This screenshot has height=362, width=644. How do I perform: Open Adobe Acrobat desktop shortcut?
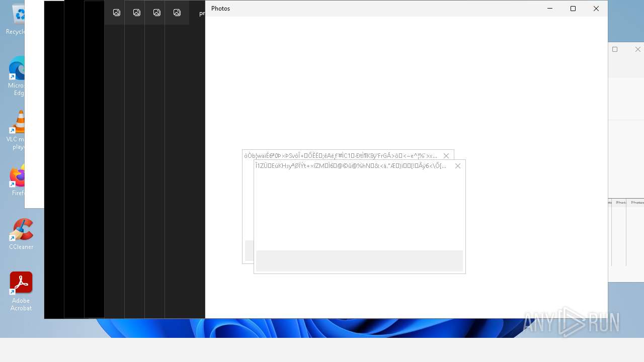click(21, 292)
